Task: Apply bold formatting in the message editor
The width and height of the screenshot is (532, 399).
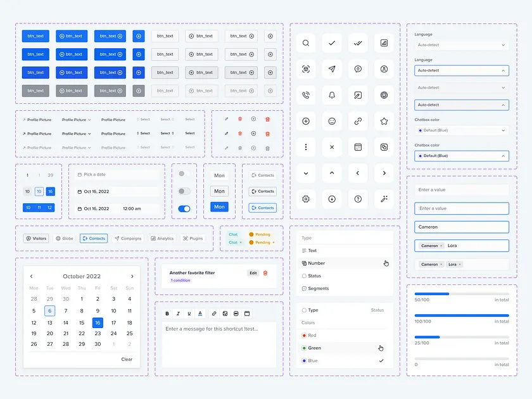Action: coord(167,313)
